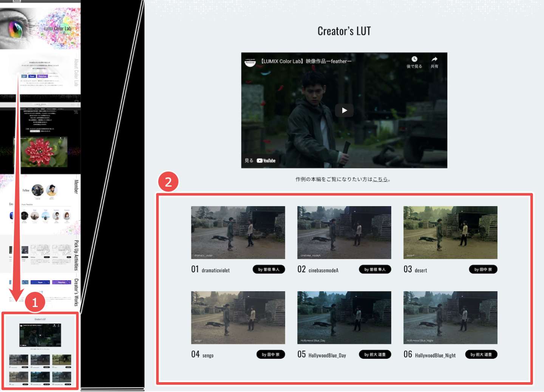Open the small feather video in the overview
Screen dimensions: 544x392
[x=40, y=335]
